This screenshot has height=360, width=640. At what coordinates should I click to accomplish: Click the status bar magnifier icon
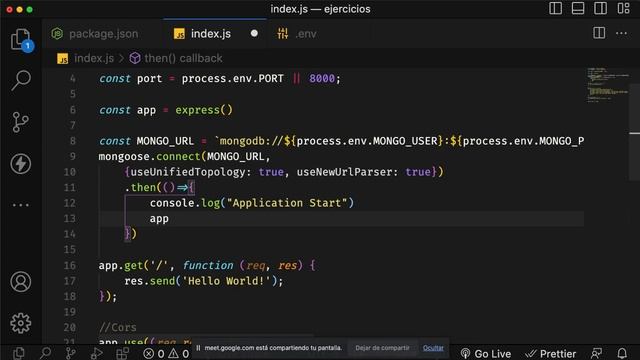45,353
